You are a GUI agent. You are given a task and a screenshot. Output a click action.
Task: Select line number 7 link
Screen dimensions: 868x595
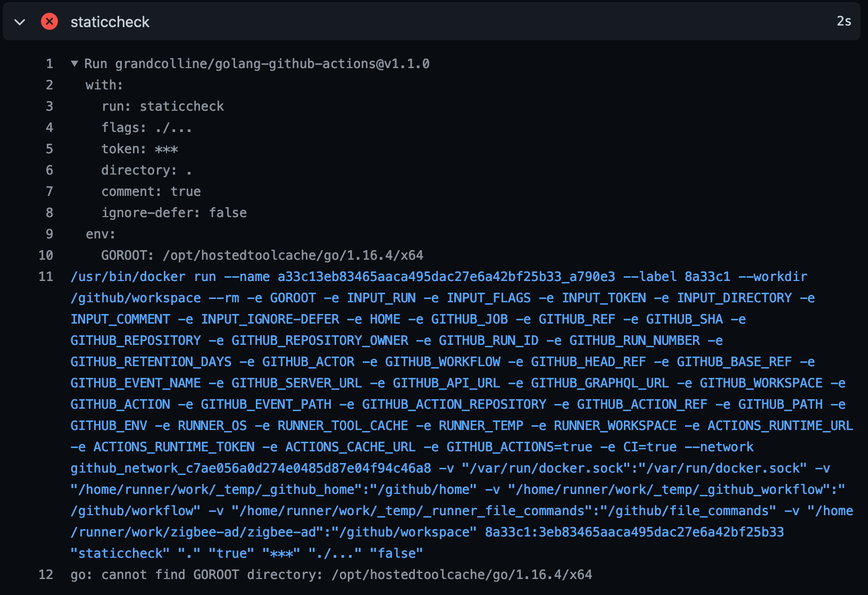(49, 192)
